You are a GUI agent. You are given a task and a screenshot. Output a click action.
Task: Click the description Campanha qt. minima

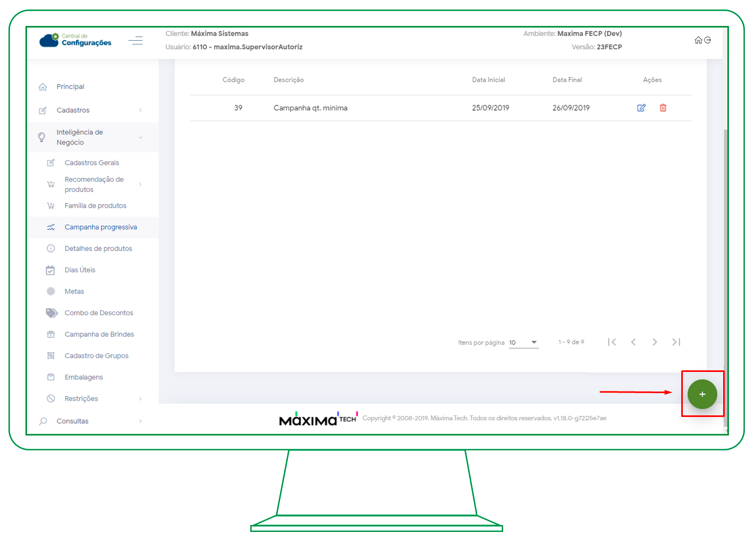tap(311, 108)
